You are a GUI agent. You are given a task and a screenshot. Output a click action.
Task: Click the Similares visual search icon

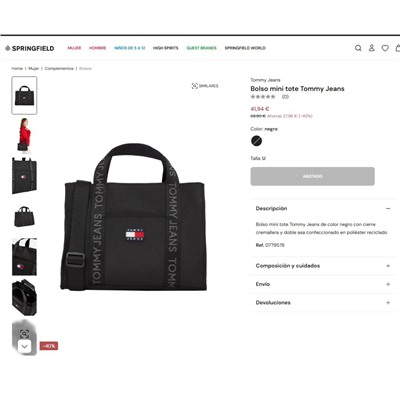[195, 86]
